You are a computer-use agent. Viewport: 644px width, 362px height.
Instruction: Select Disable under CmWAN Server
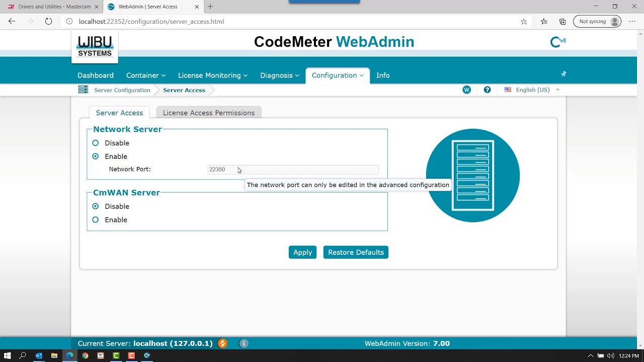(x=96, y=207)
